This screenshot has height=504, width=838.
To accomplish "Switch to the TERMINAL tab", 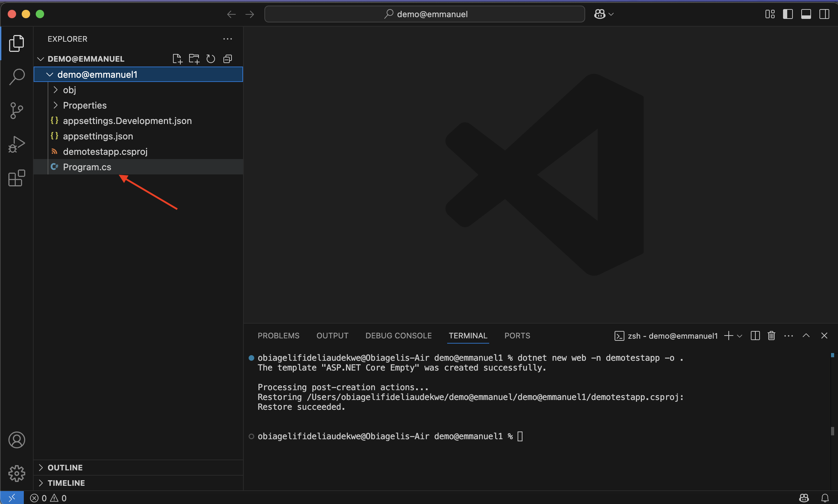I will (x=468, y=336).
